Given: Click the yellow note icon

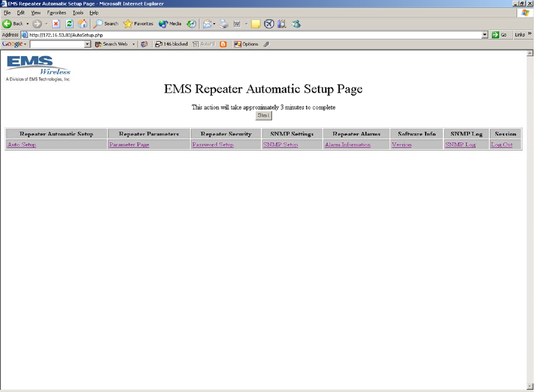Looking at the screenshot, I should coord(256,24).
